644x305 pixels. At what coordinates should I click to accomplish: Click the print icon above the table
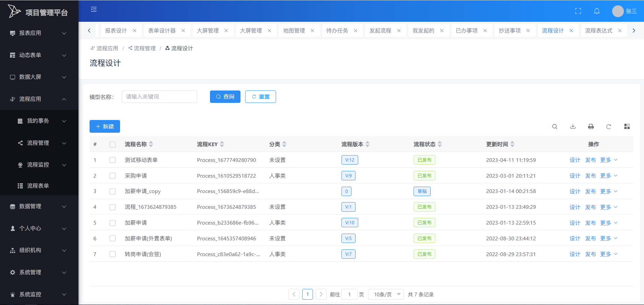click(x=591, y=126)
